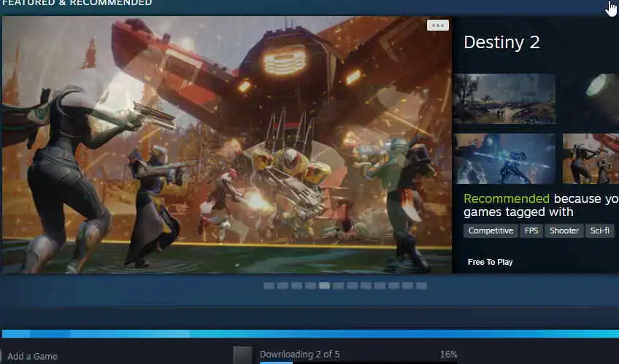Click the Destiny 2 game title
This screenshot has height=364, width=619.
pos(501,42)
